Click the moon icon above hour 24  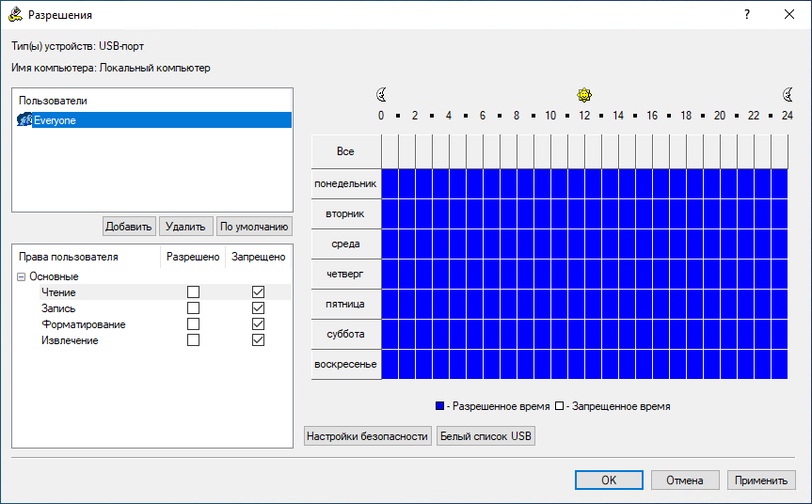(788, 95)
